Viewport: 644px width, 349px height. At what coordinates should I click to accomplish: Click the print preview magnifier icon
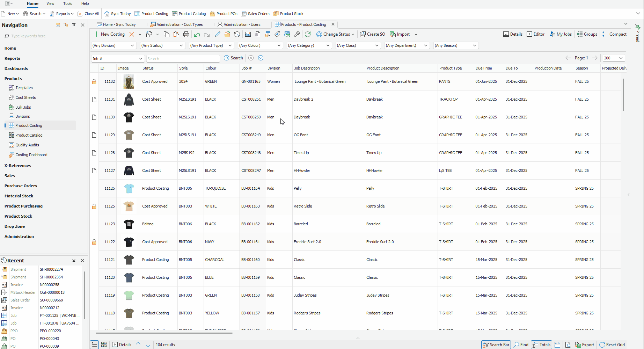[568, 344]
